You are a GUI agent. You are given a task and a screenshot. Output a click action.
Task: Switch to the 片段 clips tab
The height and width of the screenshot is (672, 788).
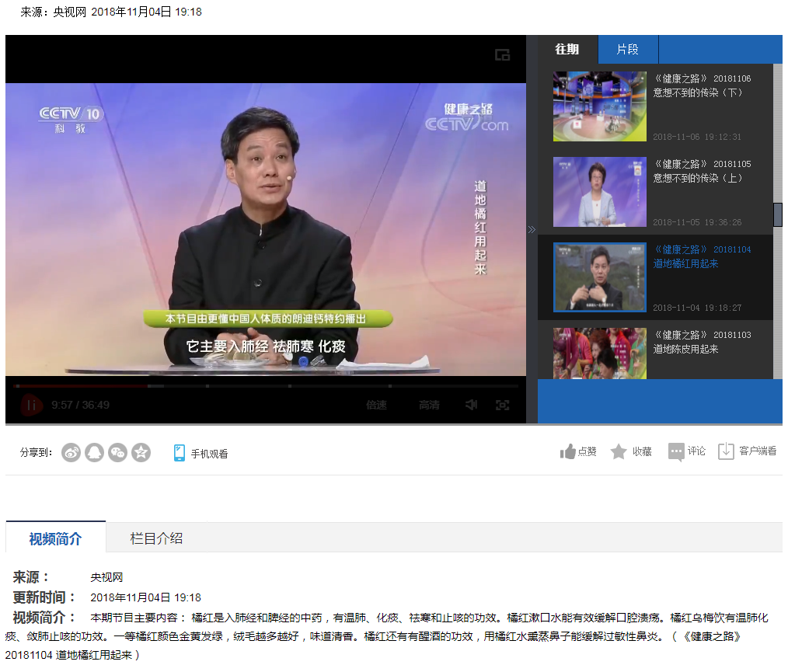[627, 49]
